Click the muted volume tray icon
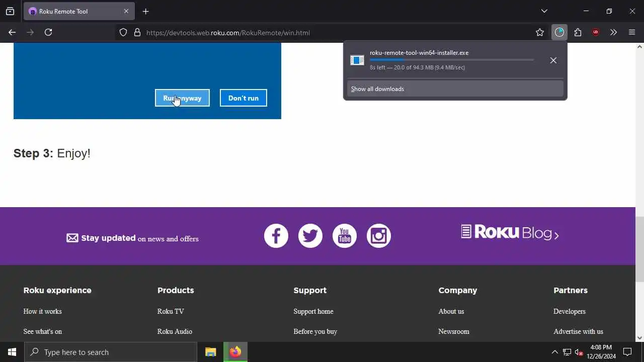The image size is (644, 362). 579,352
